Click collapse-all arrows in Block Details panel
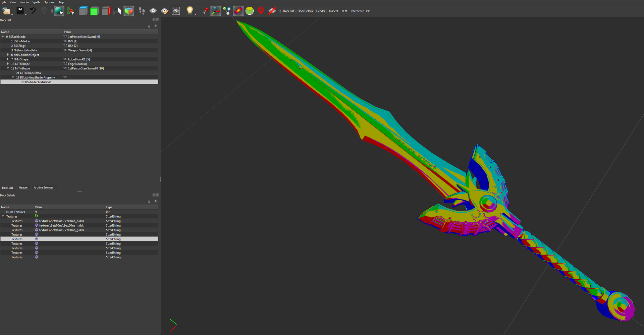This screenshot has width=644, height=335. click(156, 201)
